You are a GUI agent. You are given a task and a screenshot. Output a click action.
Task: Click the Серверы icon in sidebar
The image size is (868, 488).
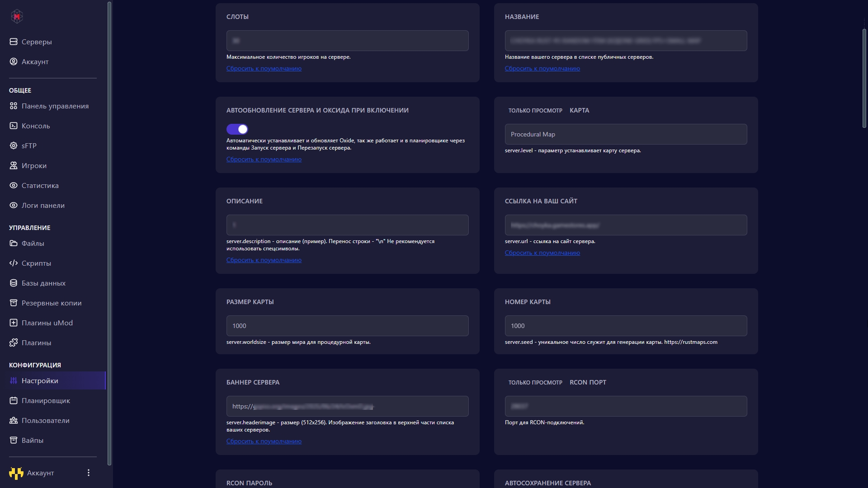coord(14,42)
